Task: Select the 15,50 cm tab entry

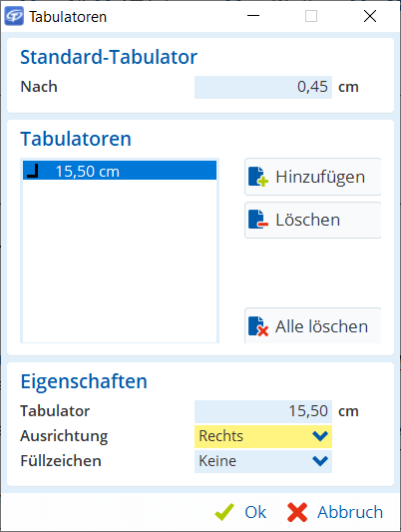Action: point(120,171)
